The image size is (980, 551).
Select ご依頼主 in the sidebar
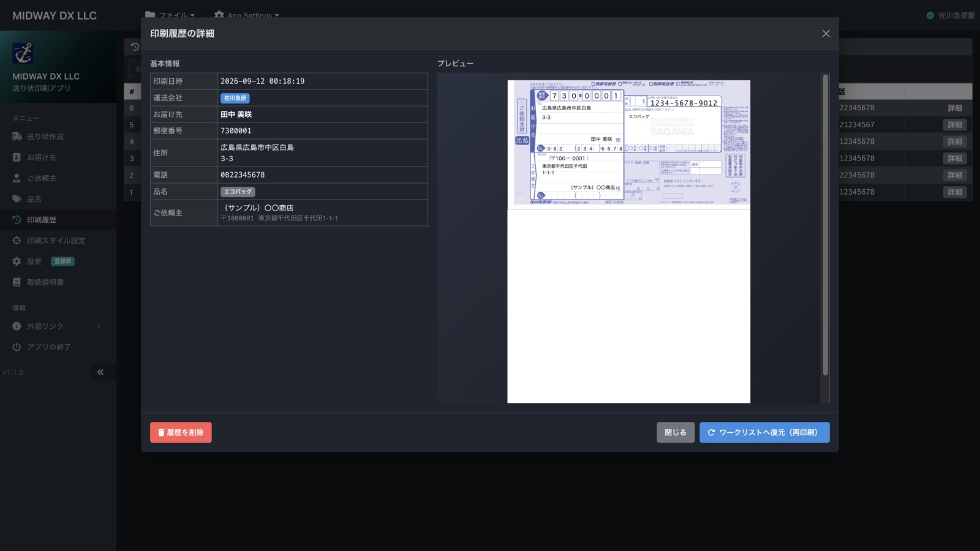click(x=58, y=178)
